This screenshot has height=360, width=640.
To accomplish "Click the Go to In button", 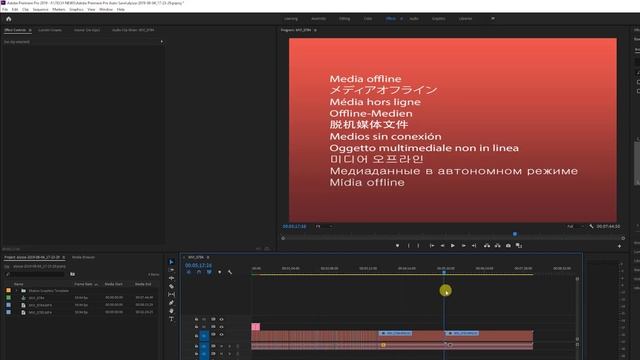I will (x=431, y=246).
